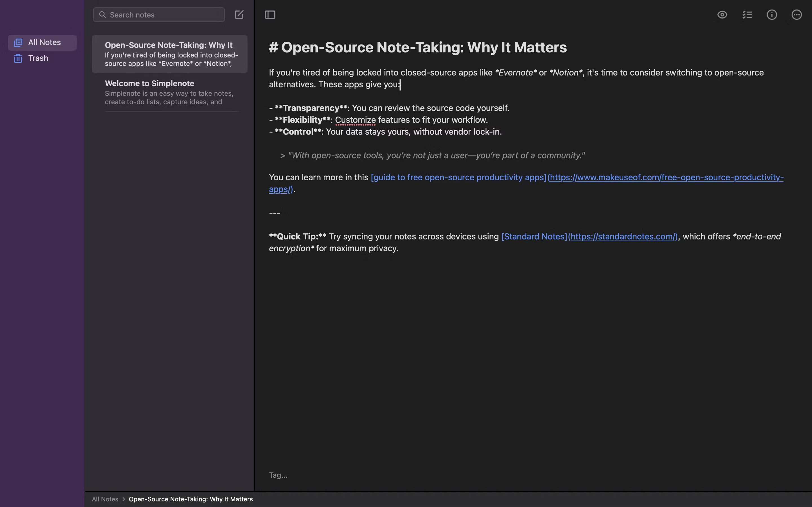Screen dimensions: 812x507
Task: Click All Notes in the bottom breadcrumb
Action: [105, 499]
